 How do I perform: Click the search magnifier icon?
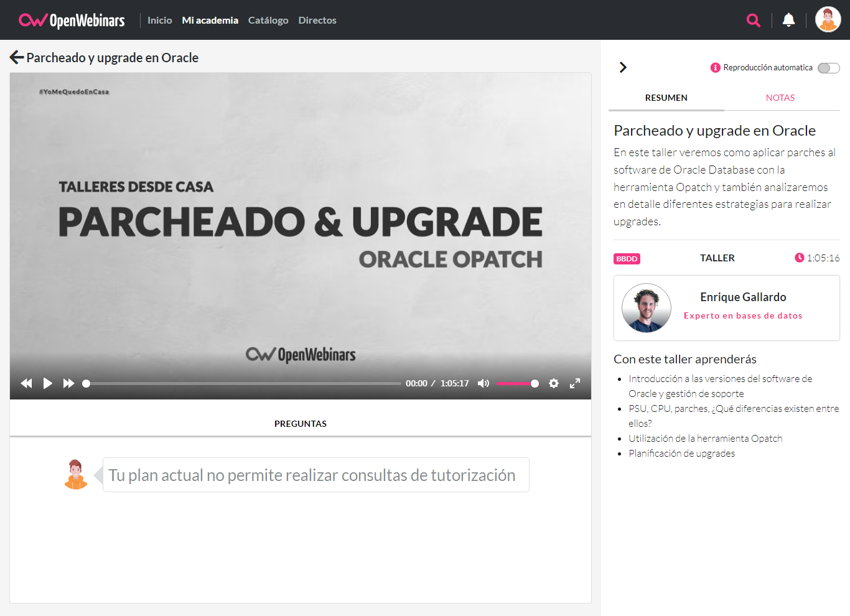click(x=753, y=21)
